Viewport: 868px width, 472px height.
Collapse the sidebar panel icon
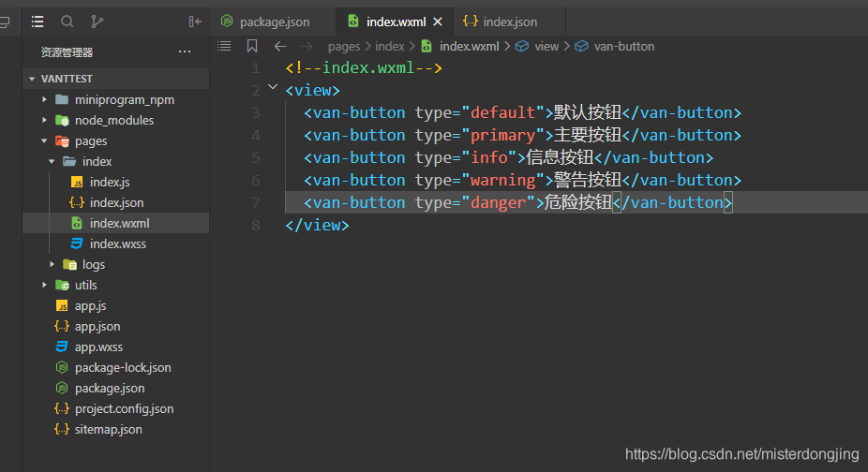point(195,22)
